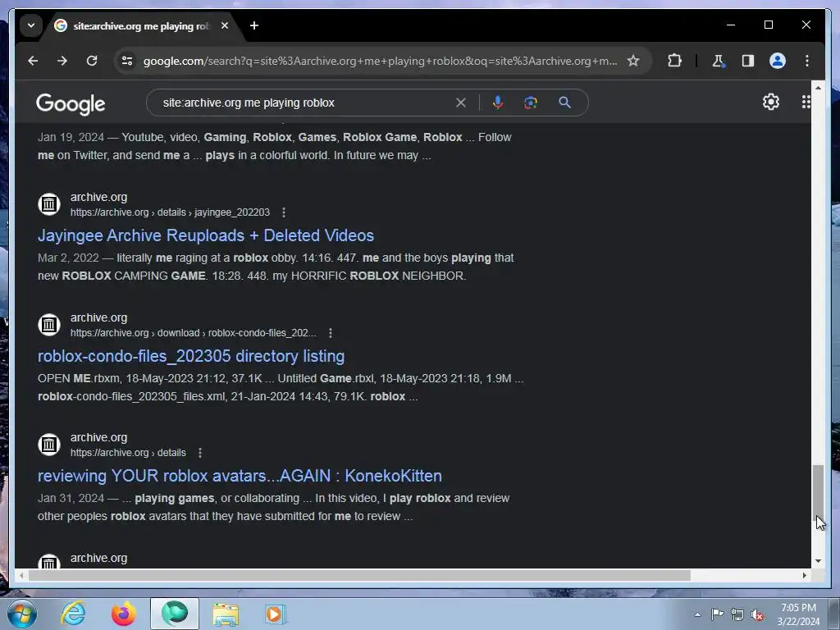Viewport: 840px width, 630px height.
Task: Toggle the side panel icon
Action: (x=748, y=61)
